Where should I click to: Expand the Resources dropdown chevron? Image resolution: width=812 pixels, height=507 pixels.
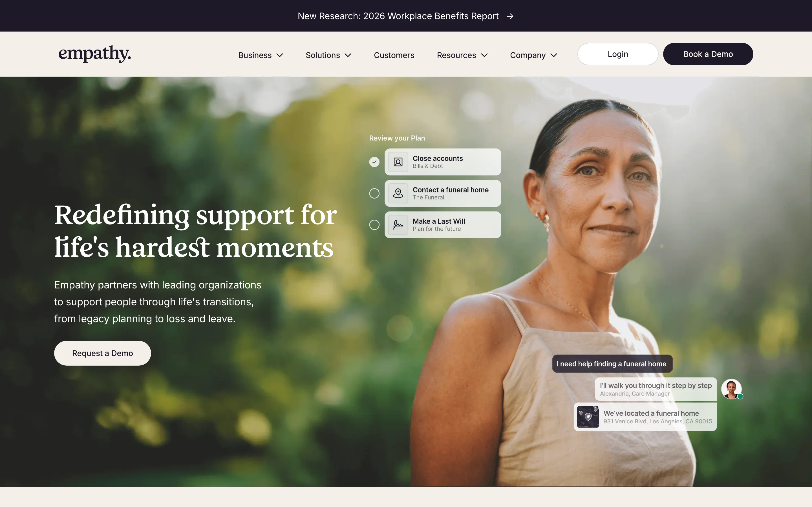(484, 55)
